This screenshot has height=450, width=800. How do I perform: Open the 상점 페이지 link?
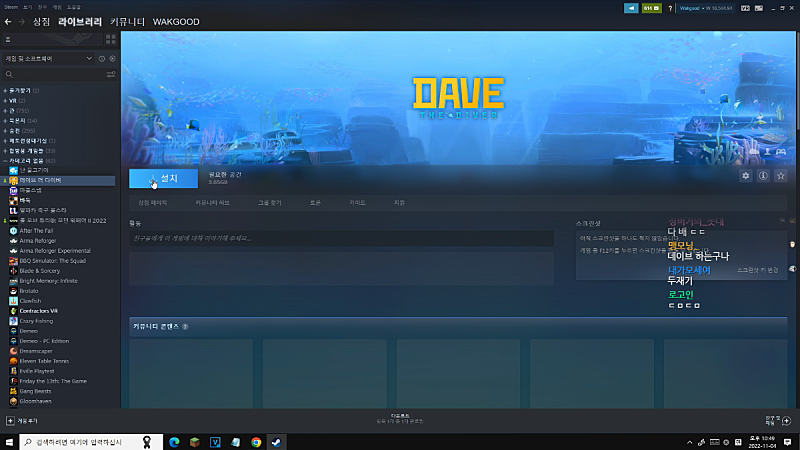point(153,203)
